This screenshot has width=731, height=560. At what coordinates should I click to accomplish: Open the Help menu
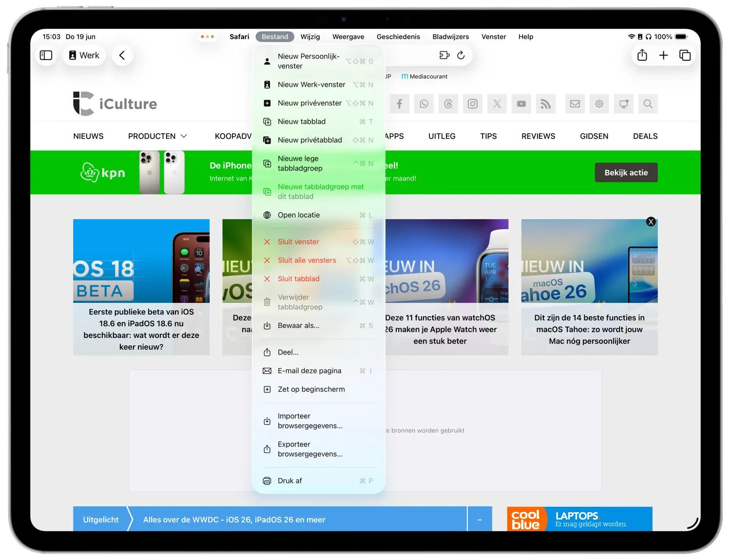[525, 37]
